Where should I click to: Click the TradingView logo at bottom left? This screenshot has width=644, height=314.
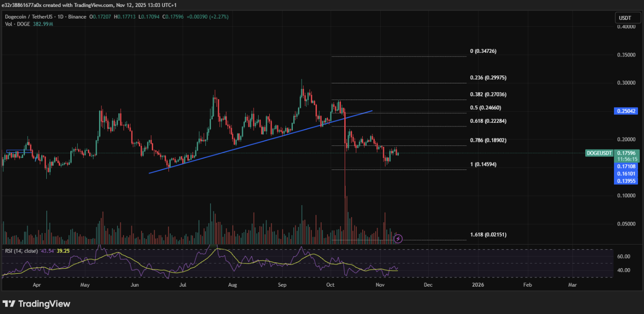pos(36,304)
